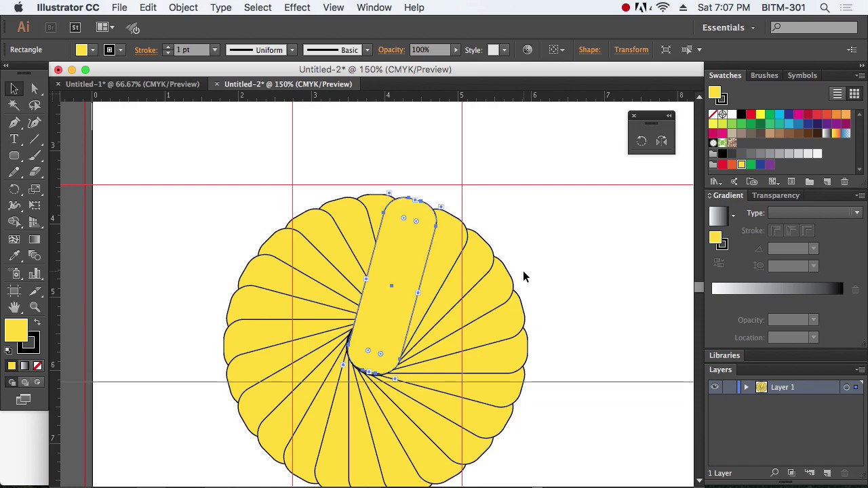The width and height of the screenshot is (868, 488).
Task: Set paint mode to Color
Action: tap(12, 366)
